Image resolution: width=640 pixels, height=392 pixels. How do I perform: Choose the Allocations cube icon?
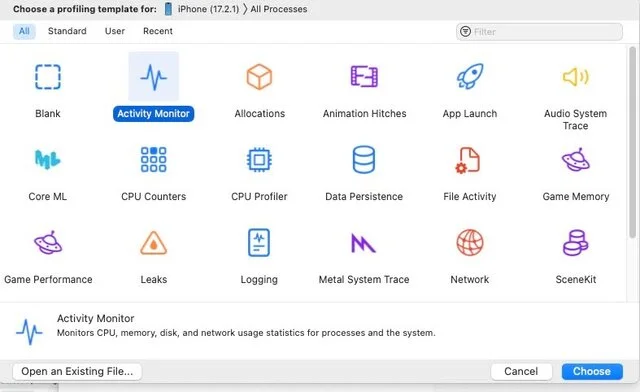(x=259, y=77)
